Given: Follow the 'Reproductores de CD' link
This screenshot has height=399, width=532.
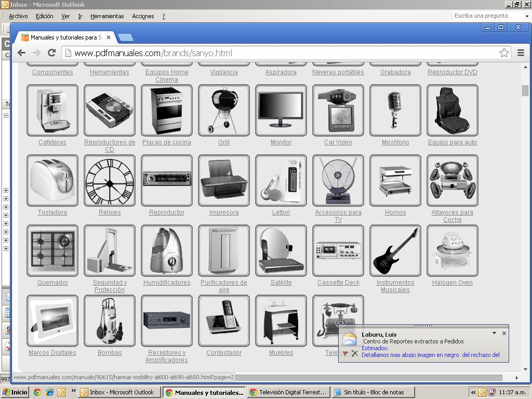Looking at the screenshot, I should tap(110, 146).
